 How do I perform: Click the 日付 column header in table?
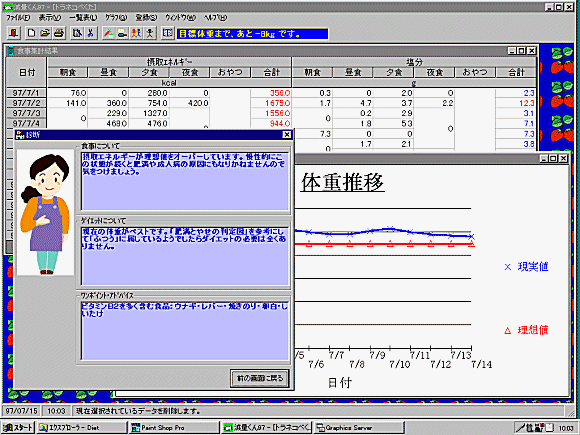click(x=27, y=72)
